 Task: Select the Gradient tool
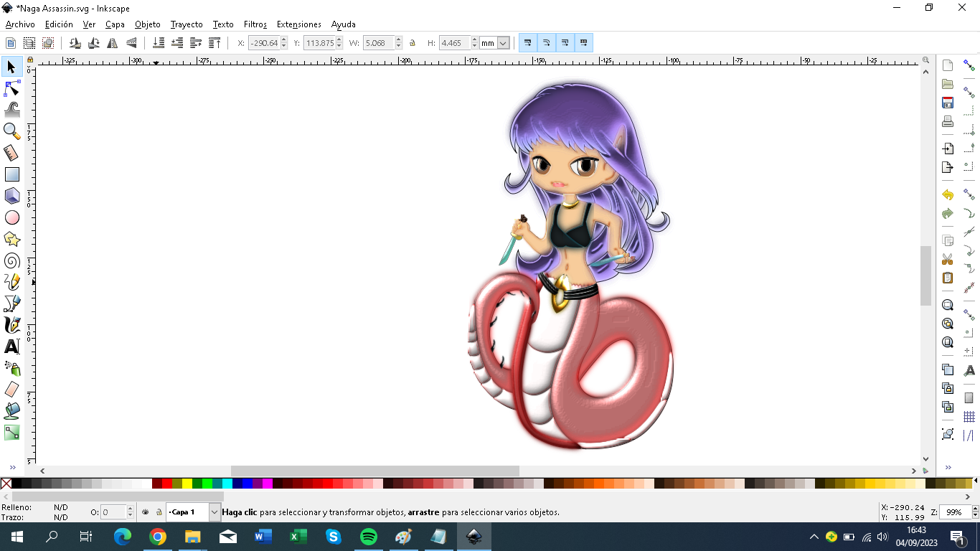pos(11,433)
